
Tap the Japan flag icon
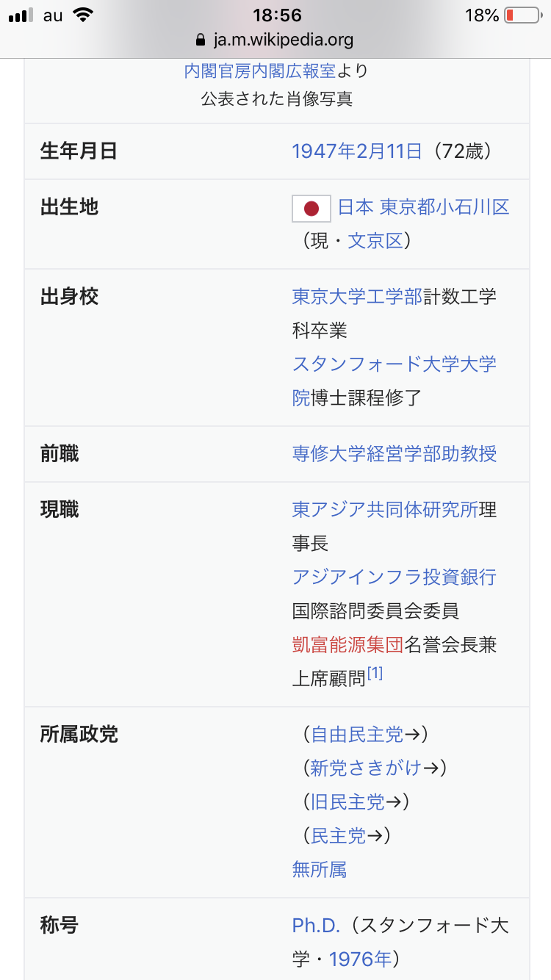point(311,209)
